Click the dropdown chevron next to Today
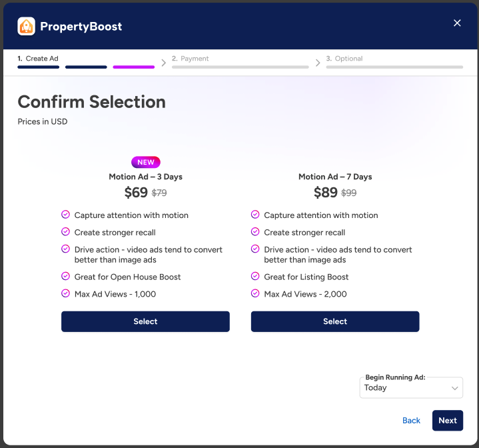Image resolution: width=479 pixels, height=448 pixels. point(455,388)
